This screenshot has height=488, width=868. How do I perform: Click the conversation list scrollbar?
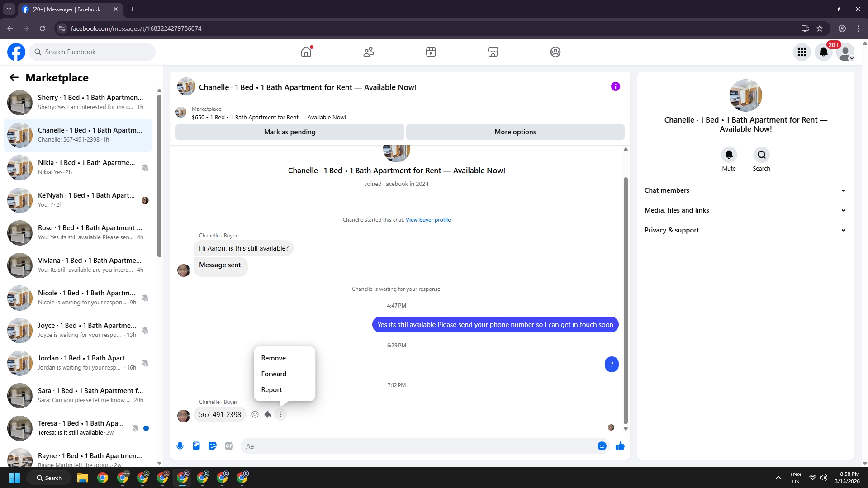pyautogui.click(x=159, y=175)
